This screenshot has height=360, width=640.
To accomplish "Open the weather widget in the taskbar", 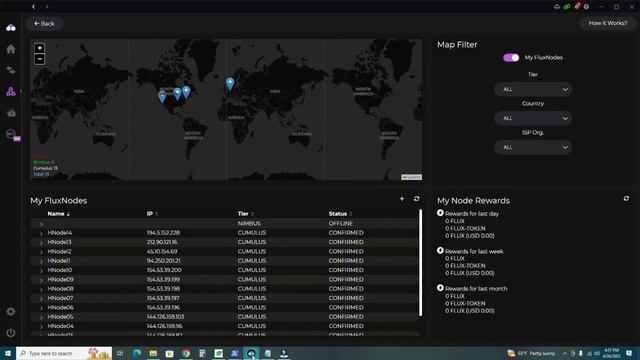I will [x=531, y=353].
